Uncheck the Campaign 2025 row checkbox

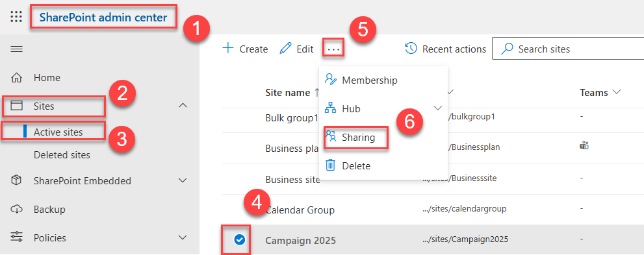point(239,240)
